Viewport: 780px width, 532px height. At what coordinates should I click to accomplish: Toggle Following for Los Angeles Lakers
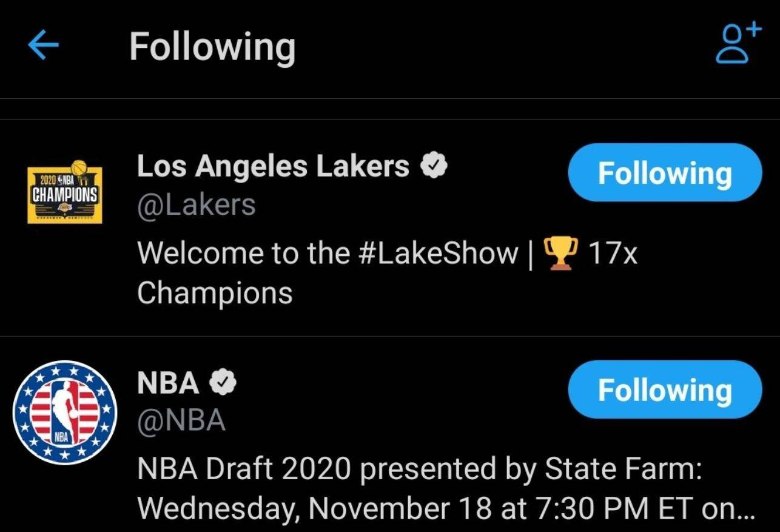[x=665, y=173]
